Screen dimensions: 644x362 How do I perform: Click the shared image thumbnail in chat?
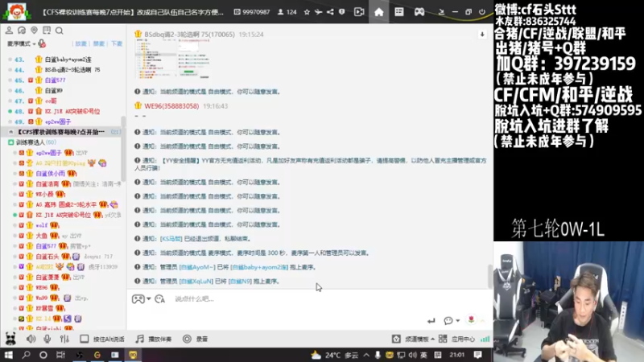[x=172, y=59]
